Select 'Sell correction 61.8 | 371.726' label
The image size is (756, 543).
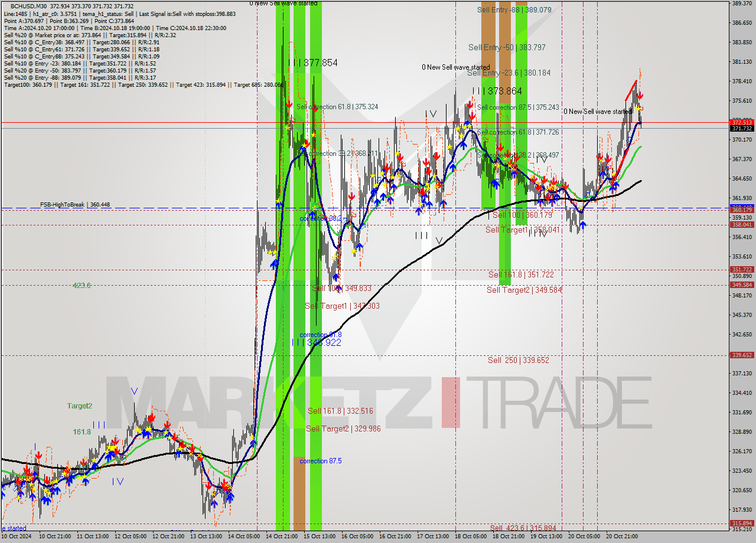click(518, 132)
